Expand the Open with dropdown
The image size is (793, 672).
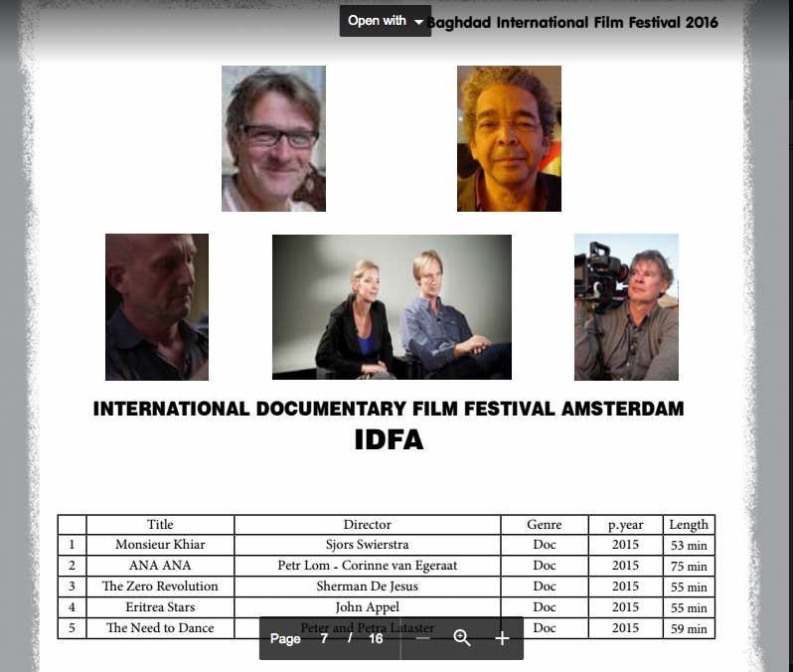coord(386,21)
